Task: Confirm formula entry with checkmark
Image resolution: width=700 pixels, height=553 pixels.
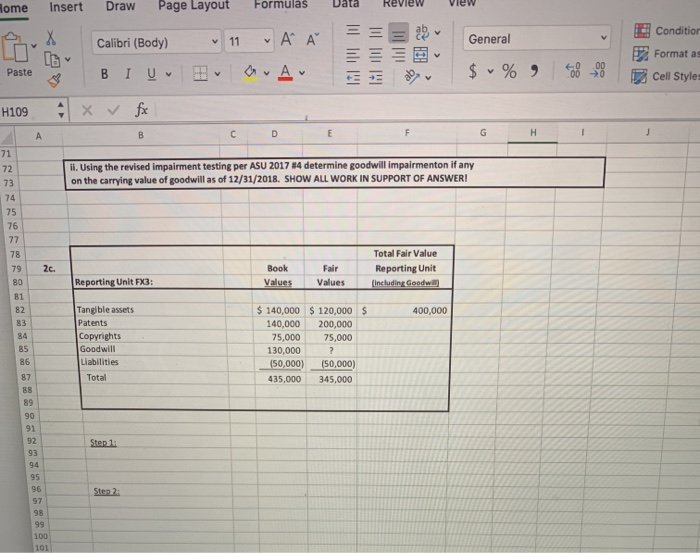Action: click(114, 110)
